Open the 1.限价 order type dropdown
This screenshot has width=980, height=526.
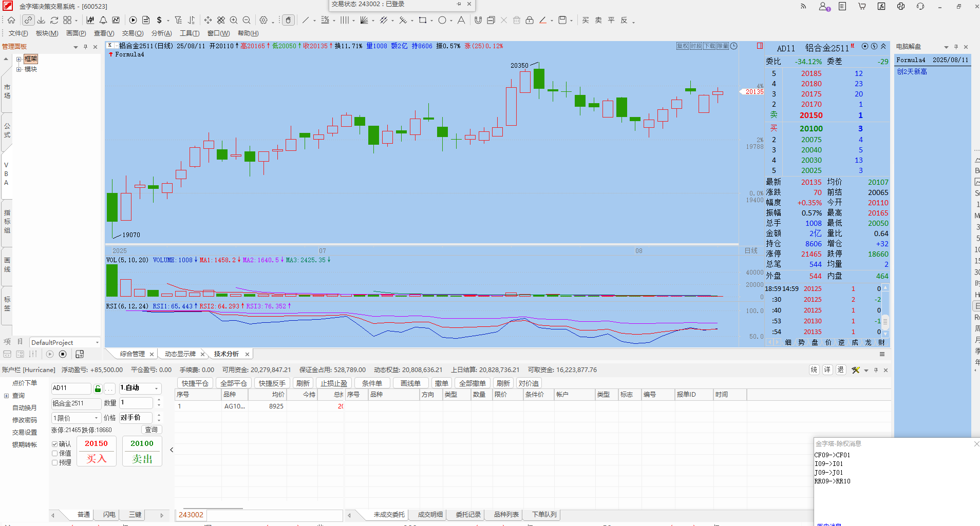click(96, 418)
